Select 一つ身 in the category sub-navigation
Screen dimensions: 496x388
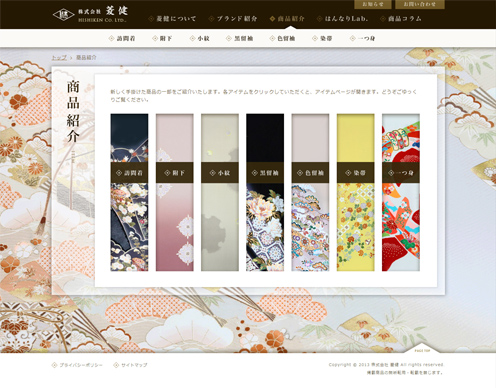(362, 38)
